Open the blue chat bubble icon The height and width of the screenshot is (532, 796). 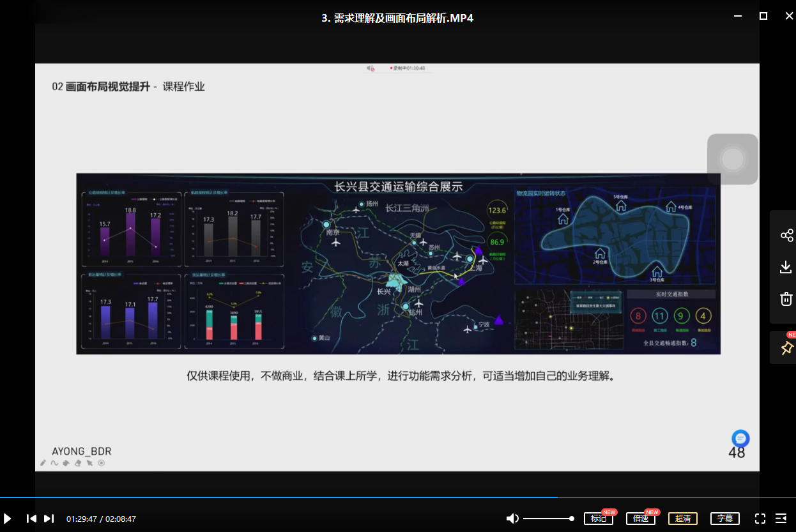click(x=740, y=439)
